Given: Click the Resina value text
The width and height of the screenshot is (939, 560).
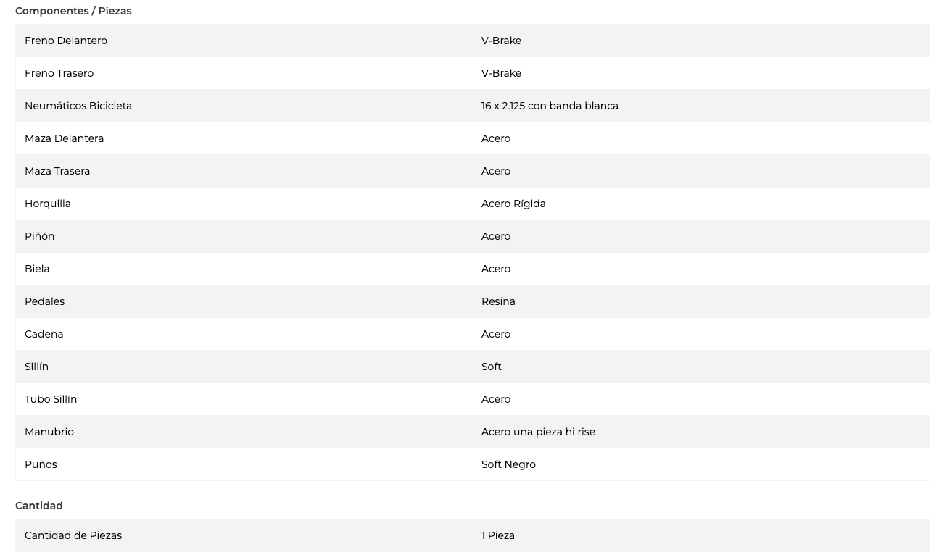Looking at the screenshot, I should pos(498,301).
